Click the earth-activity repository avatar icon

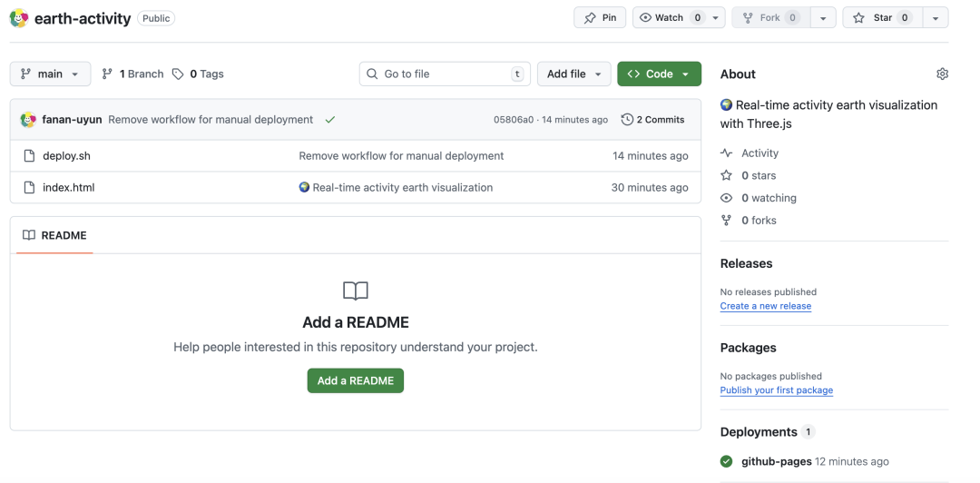pyautogui.click(x=19, y=18)
